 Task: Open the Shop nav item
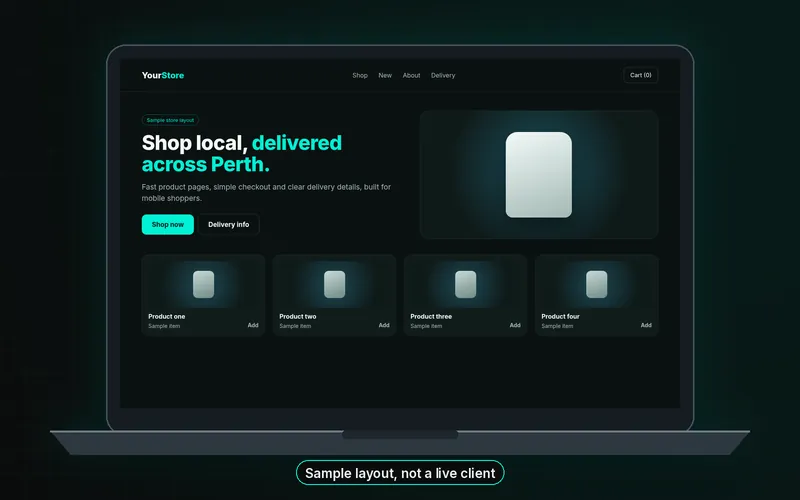(360, 75)
